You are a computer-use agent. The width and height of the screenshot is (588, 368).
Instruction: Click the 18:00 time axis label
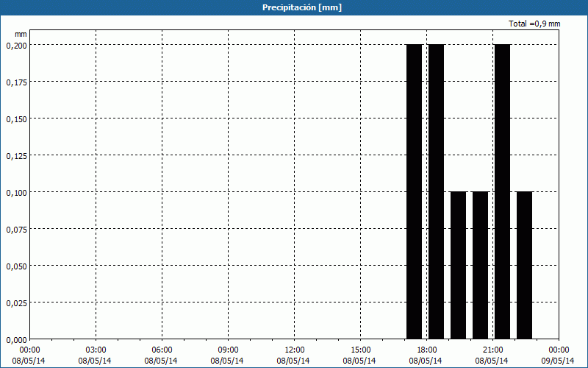(427, 350)
